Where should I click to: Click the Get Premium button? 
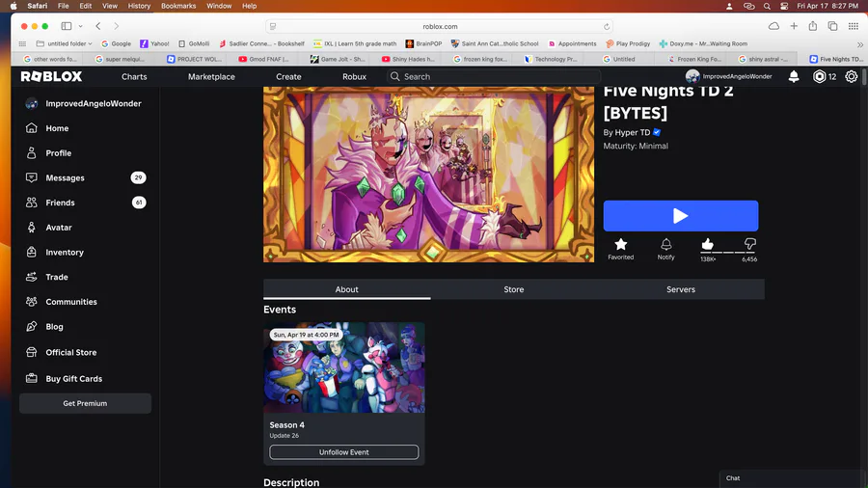point(85,403)
